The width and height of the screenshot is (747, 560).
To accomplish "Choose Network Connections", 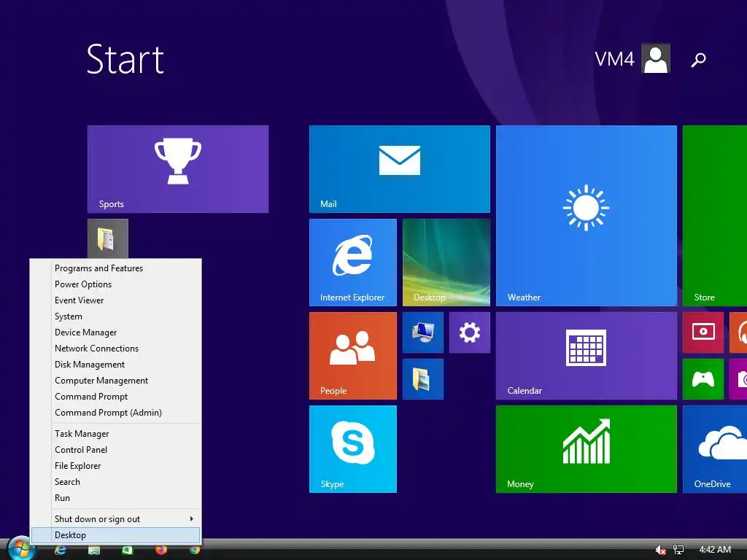I will click(116, 349).
